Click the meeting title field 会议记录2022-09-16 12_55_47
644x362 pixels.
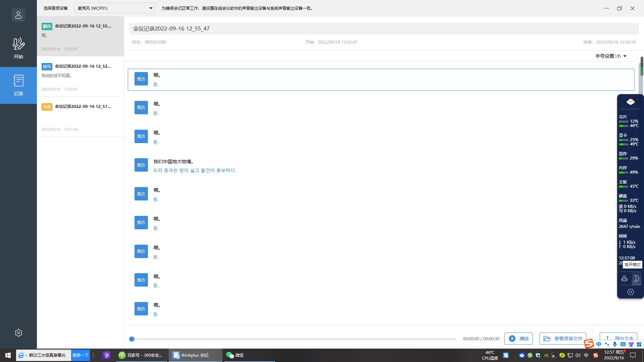pos(384,28)
